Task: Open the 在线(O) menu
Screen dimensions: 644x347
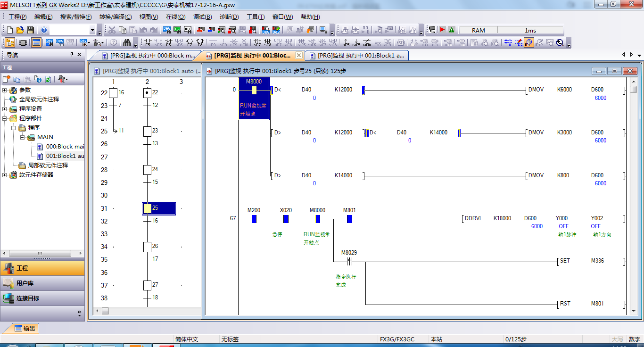Action: point(175,17)
